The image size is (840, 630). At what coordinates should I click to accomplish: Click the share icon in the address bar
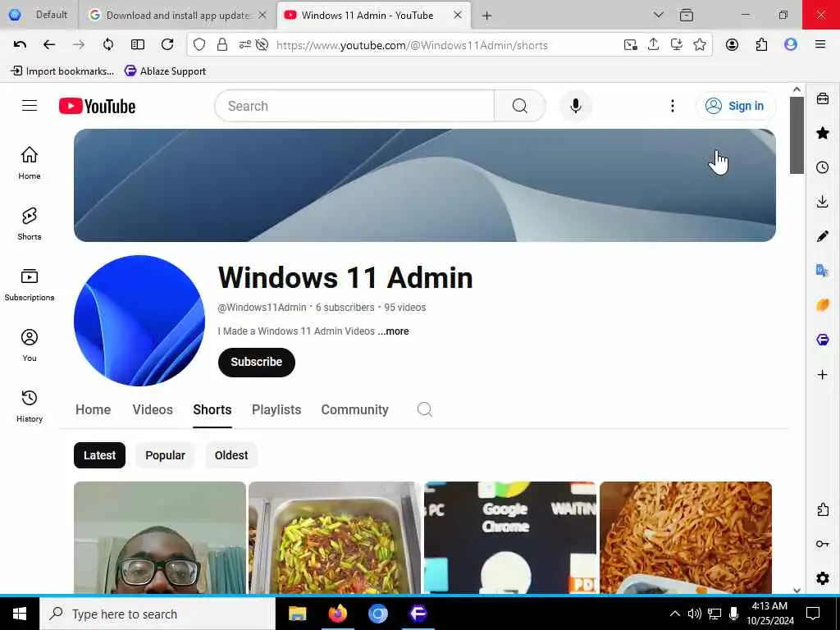(x=653, y=44)
